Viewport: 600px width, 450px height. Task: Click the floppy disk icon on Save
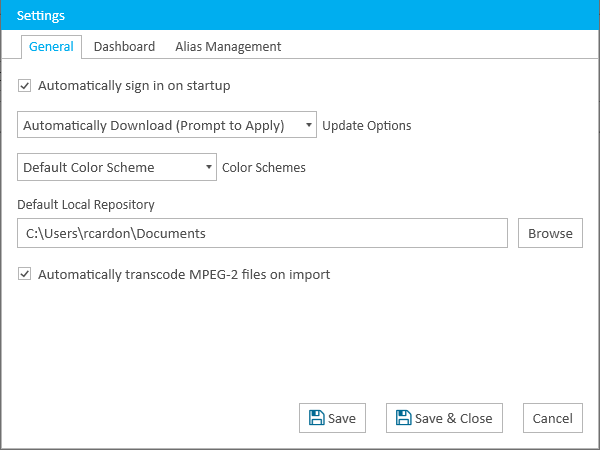coord(316,418)
